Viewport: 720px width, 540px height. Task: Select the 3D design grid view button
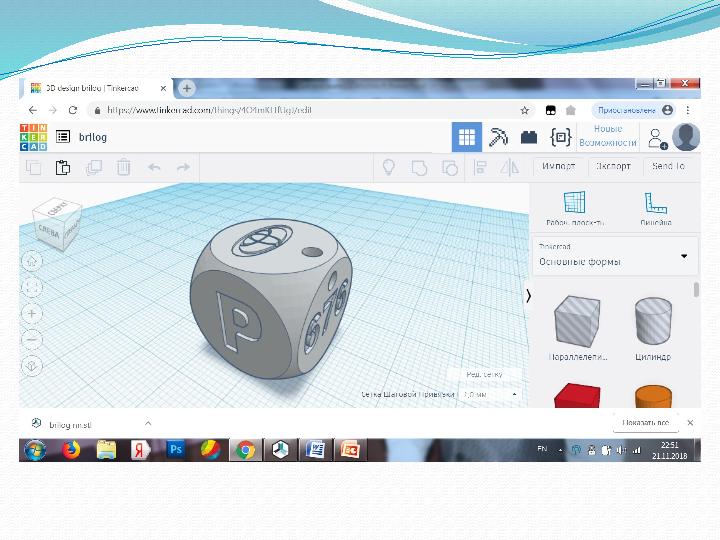click(x=467, y=137)
